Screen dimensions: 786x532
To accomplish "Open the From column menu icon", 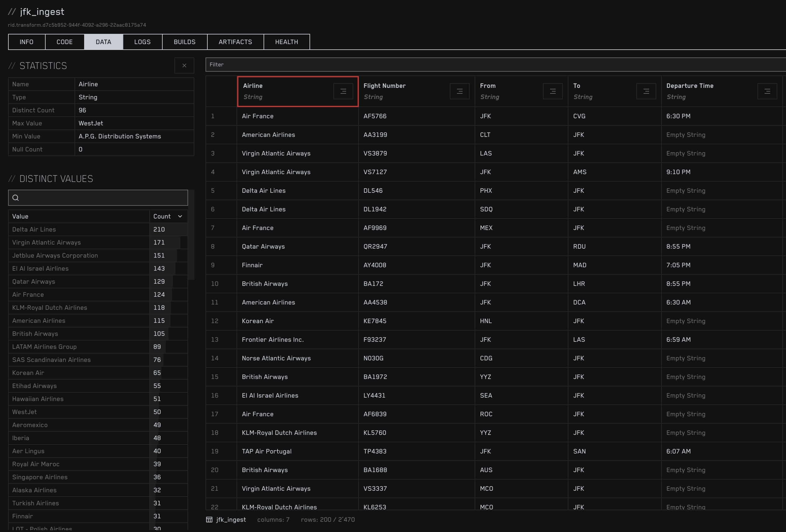I will point(553,91).
